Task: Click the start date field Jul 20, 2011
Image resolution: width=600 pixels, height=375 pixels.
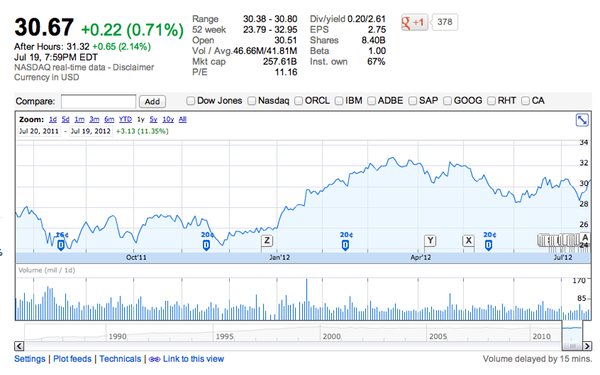Action: click(39, 131)
